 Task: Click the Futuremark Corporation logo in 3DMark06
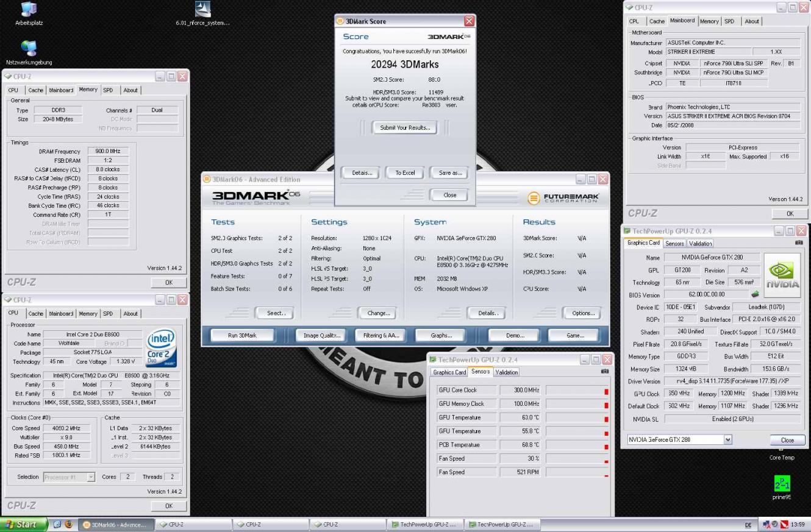point(563,198)
